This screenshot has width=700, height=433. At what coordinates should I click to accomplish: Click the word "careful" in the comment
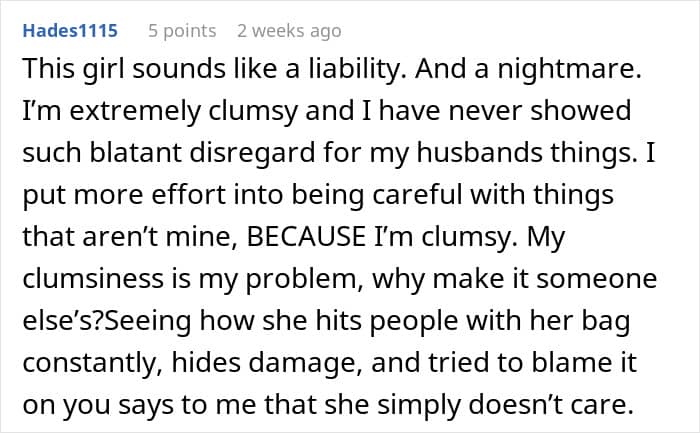coord(417,195)
